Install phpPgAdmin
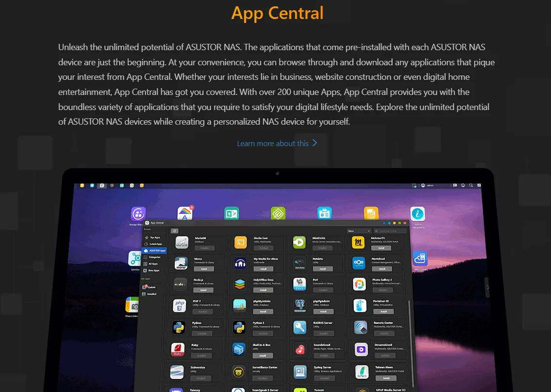The height and width of the screenshot is (392, 551). coord(323,312)
